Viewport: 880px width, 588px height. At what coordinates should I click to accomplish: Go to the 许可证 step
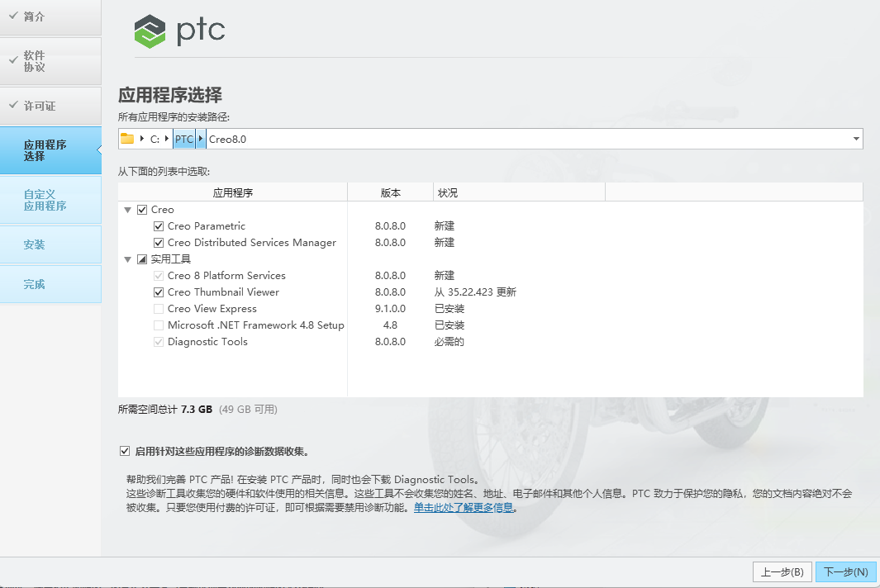pos(50,106)
